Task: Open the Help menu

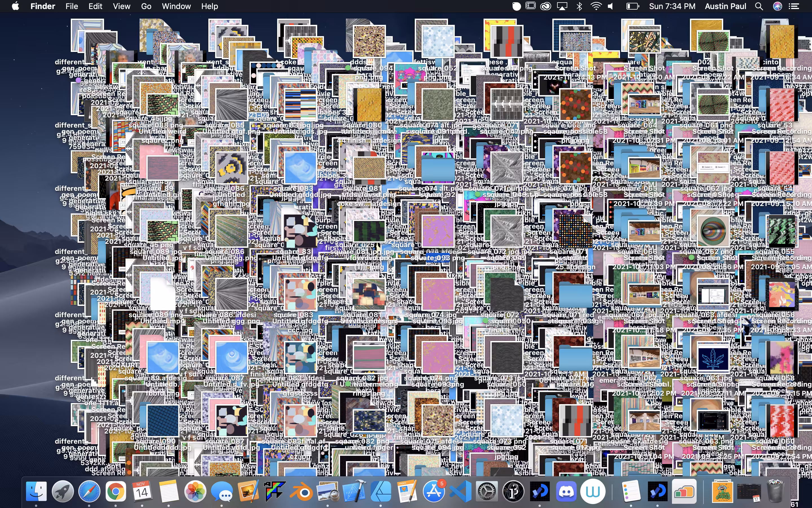Action: (x=209, y=6)
